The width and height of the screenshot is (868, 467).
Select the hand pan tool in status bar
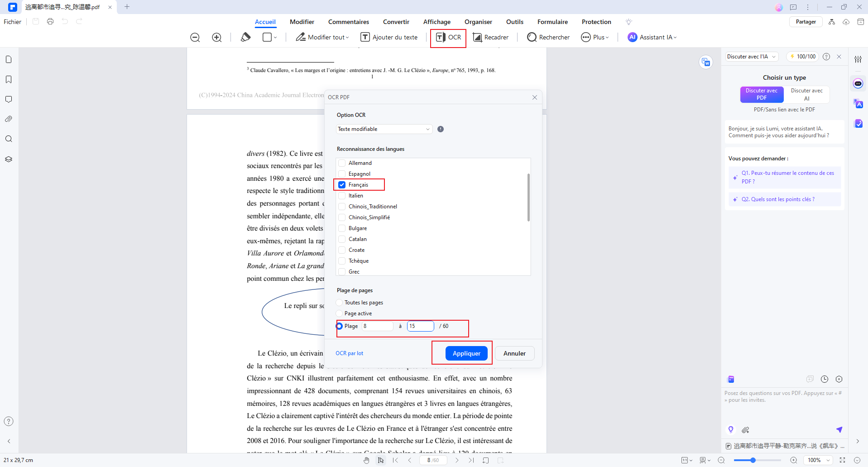(366, 460)
